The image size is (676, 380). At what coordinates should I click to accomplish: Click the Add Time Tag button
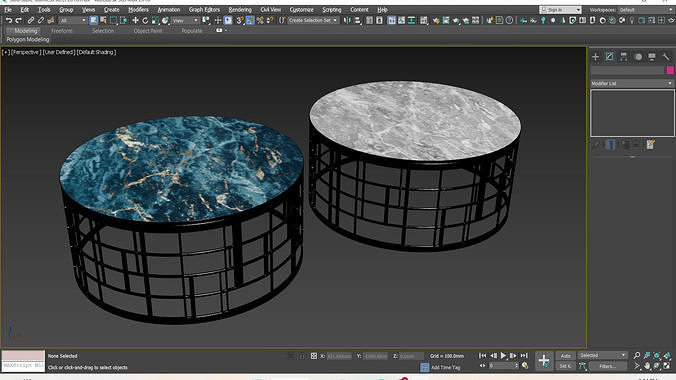point(445,367)
